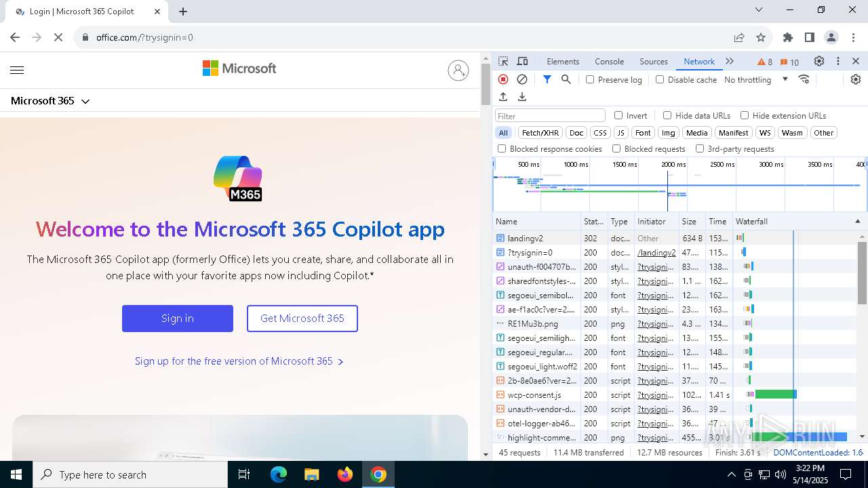
Task: Open Firefox from taskbar
Action: pos(345,474)
